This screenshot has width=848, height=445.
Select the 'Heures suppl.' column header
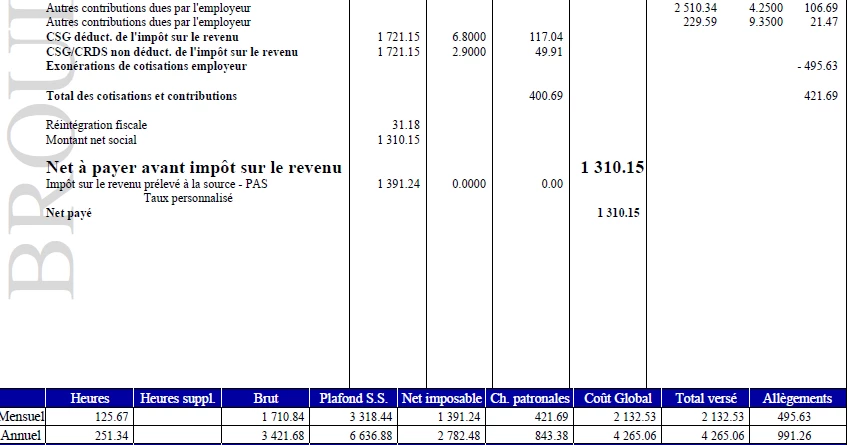(177, 398)
